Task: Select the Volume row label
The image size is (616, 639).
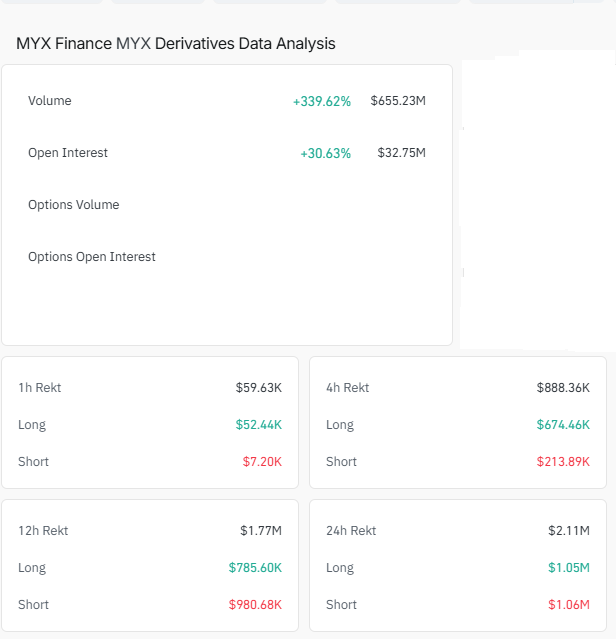Action: pos(50,101)
